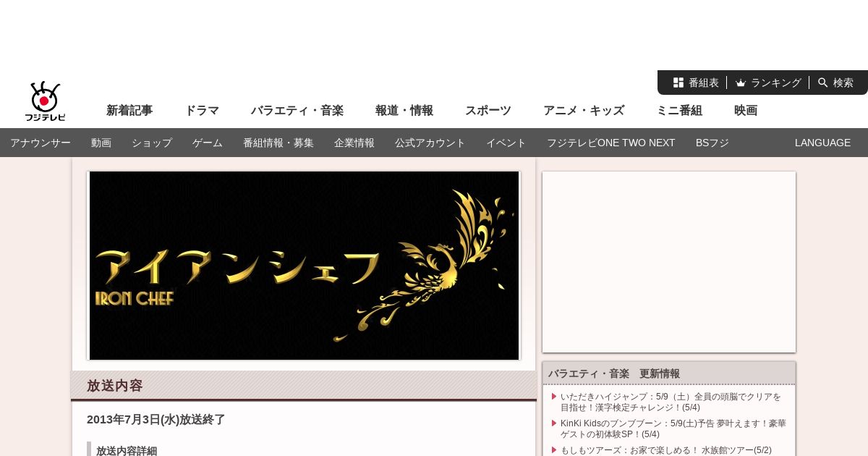This screenshot has width=868, height=456.
Task: Open もしもツアーズ 水族館ツアー link
Action: [x=666, y=449]
